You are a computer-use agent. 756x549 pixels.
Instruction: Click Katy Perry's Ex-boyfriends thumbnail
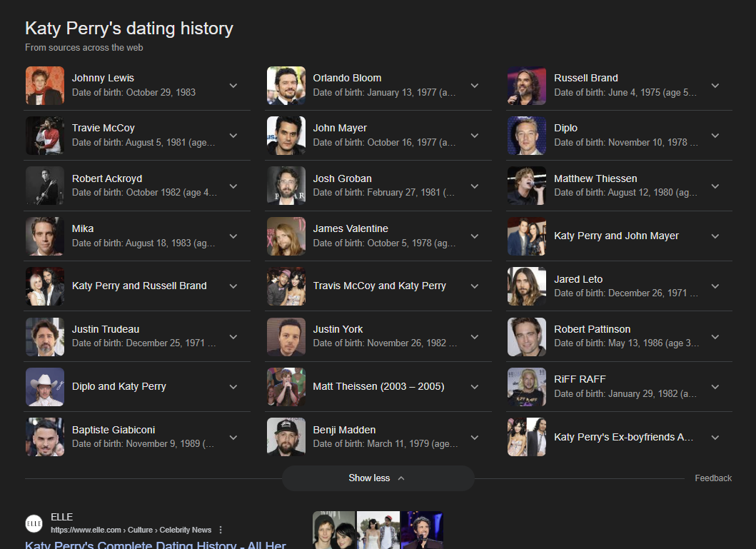pyautogui.click(x=527, y=437)
